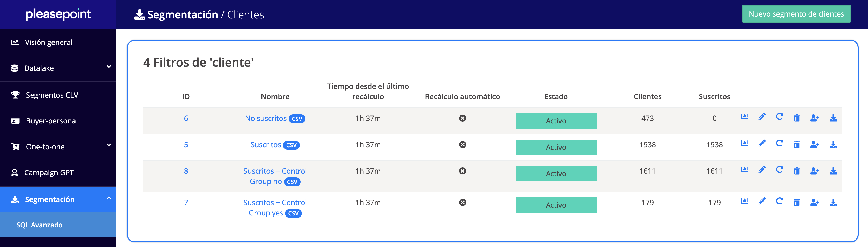Click the green Activo status for segment 8
The image size is (868, 247).
(556, 173)
